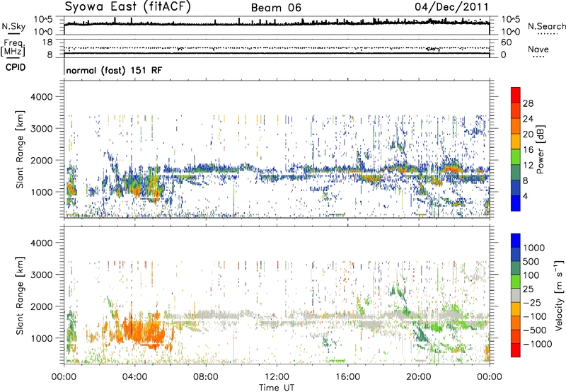This screenshot has height=392, width=566.
Task: Click the 'Time UT' axis title
Action: 277,387
